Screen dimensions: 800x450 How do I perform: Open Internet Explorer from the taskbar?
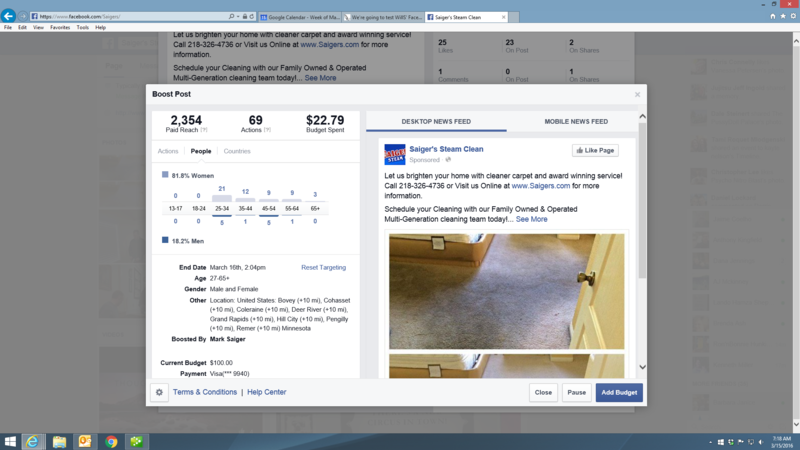[32, 441]
